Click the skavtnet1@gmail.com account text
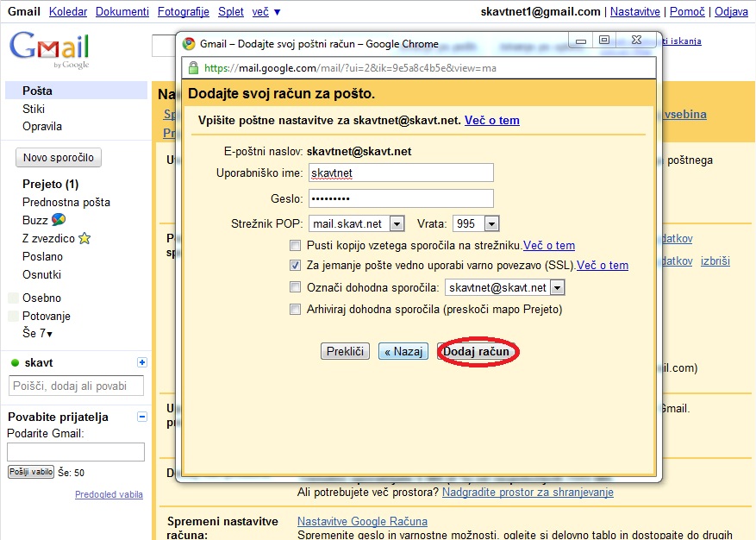756x540 pixels. (x=540, y=11)
